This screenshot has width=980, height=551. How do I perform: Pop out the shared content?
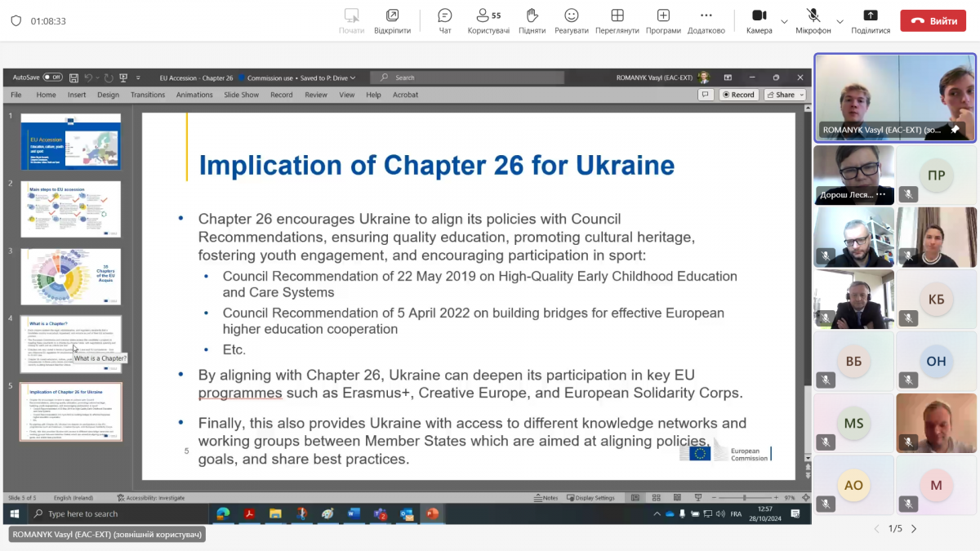(392, 21)
